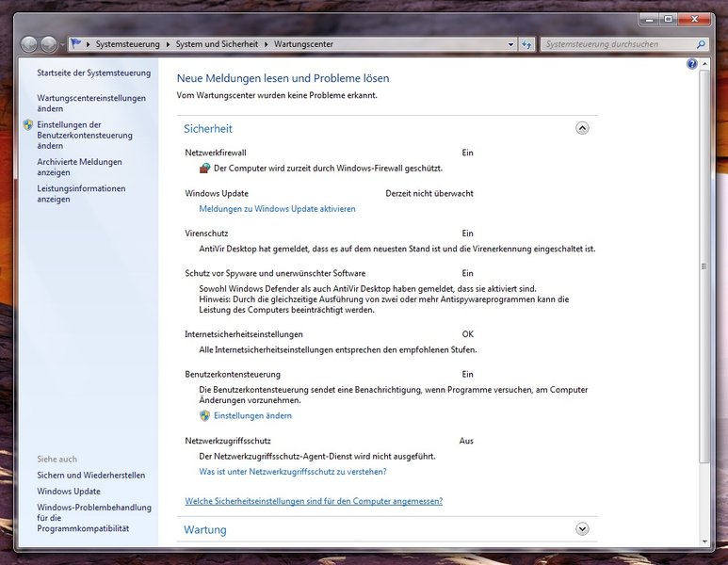Minimize the Wartungscenter window
Image resolution: width=728 pixels, height=565 pixels.
pyautogui.click(x=650, y=19)
